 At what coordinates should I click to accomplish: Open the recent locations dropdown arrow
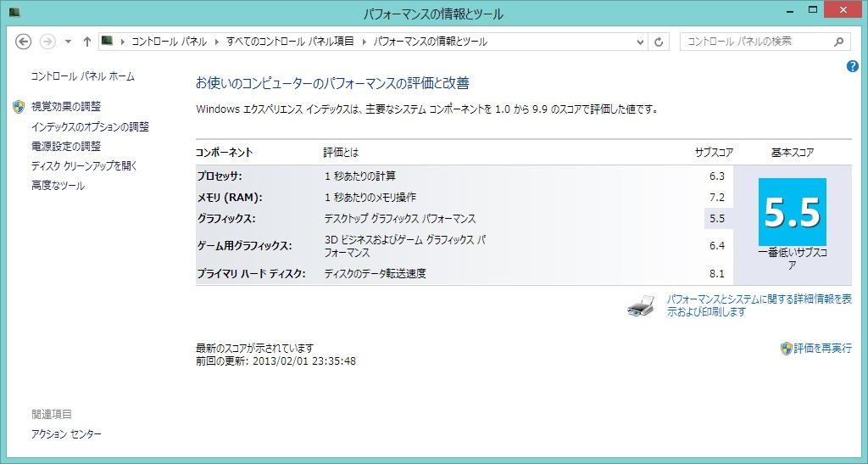[68, 42]
